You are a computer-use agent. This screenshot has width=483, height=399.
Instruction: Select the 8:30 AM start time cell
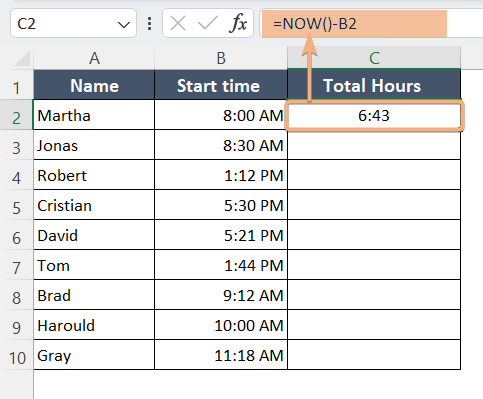[x=221, y=145]
